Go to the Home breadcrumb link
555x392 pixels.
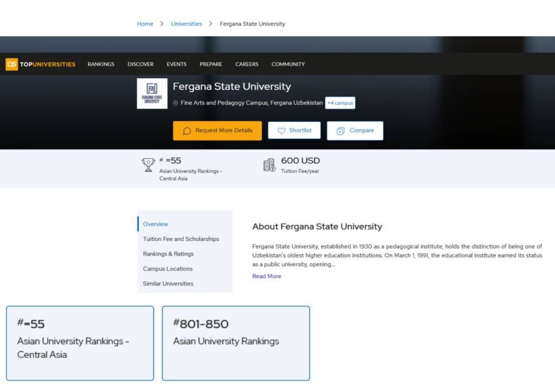coord(145,24)
